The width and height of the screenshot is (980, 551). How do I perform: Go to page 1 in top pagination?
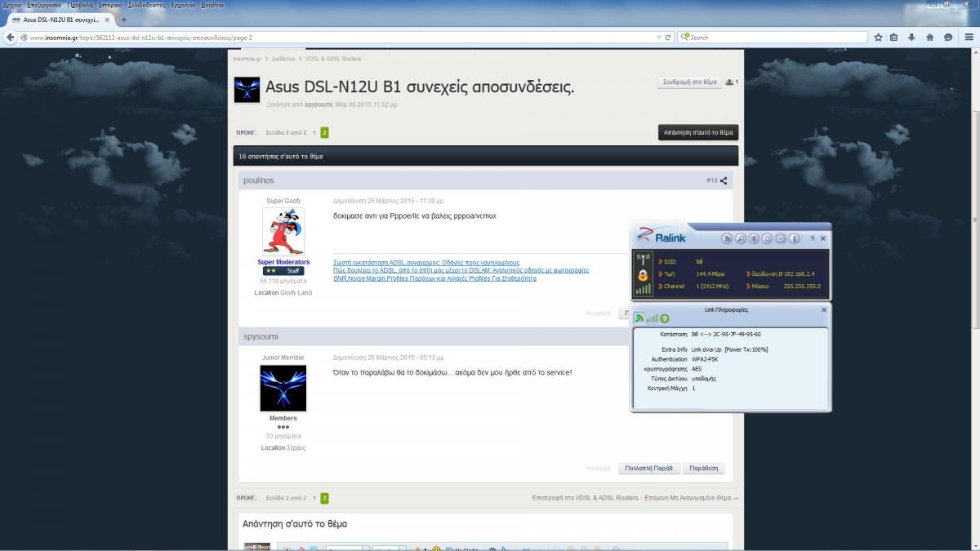click(314, 132)
